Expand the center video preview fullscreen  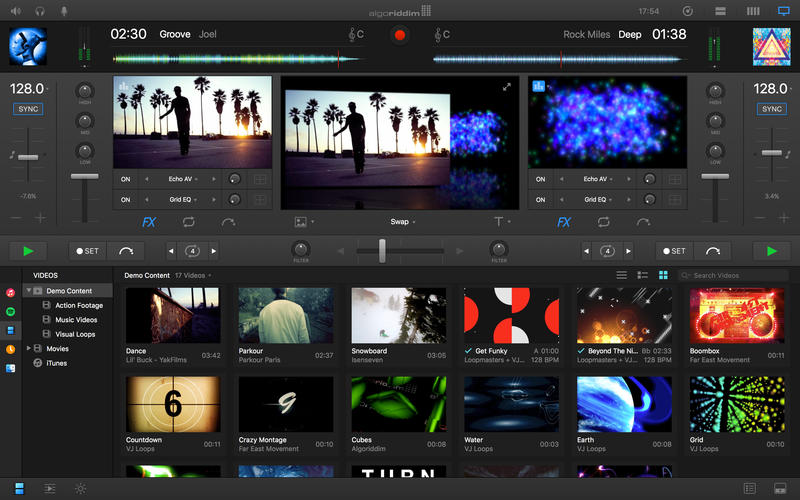point(507,87)
